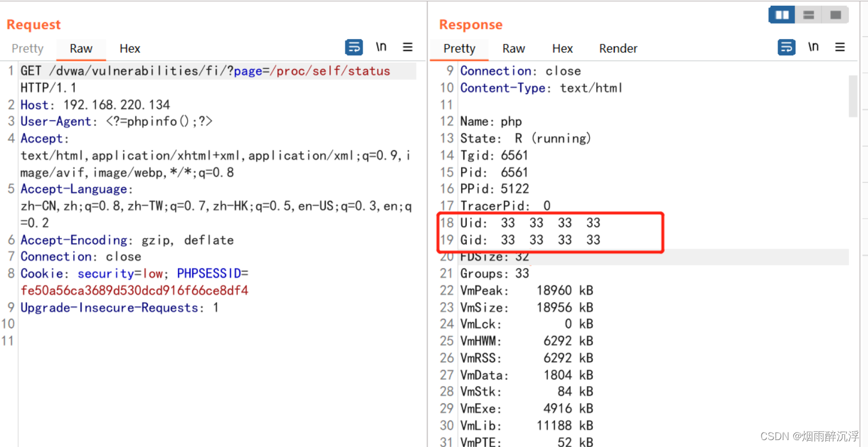
Task: Switch Response view to Pretty tab
Action: pyautogui.click(x=459, y=49)
